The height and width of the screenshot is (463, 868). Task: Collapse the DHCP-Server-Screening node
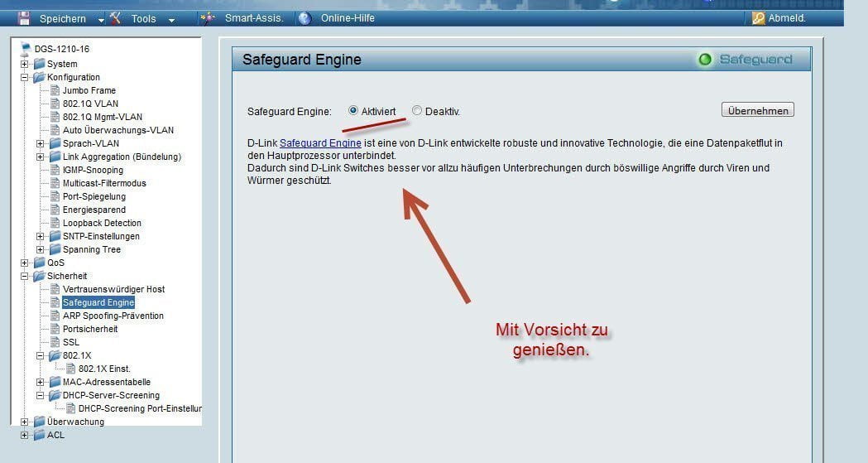coord(40,395)
